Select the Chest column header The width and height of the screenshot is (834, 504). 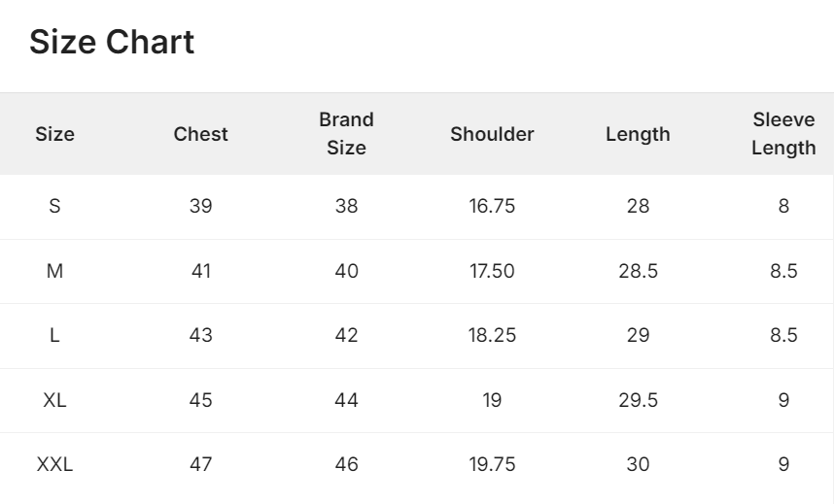pos(200,134)
